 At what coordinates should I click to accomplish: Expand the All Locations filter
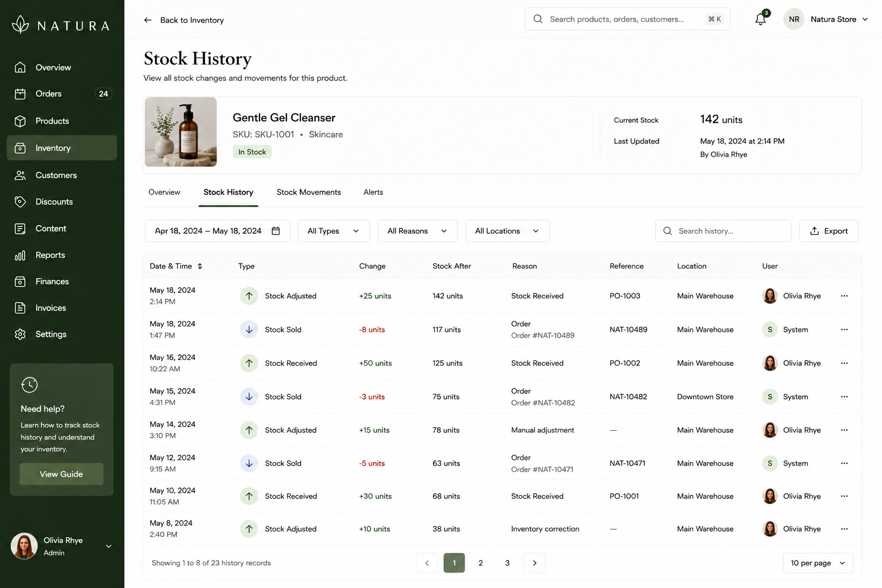pyautogui.click(x=507, y=231)
